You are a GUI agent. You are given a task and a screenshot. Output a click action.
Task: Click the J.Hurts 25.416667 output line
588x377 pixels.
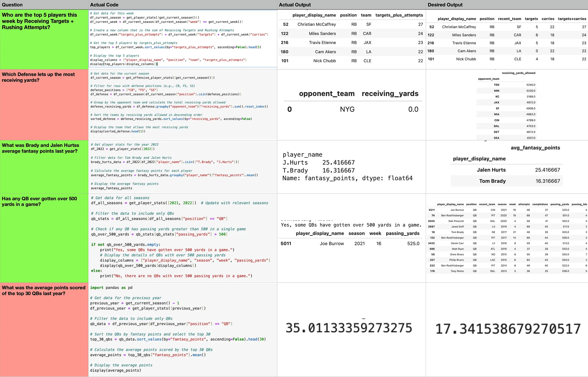pyautogui.click(x=319, y=163)
